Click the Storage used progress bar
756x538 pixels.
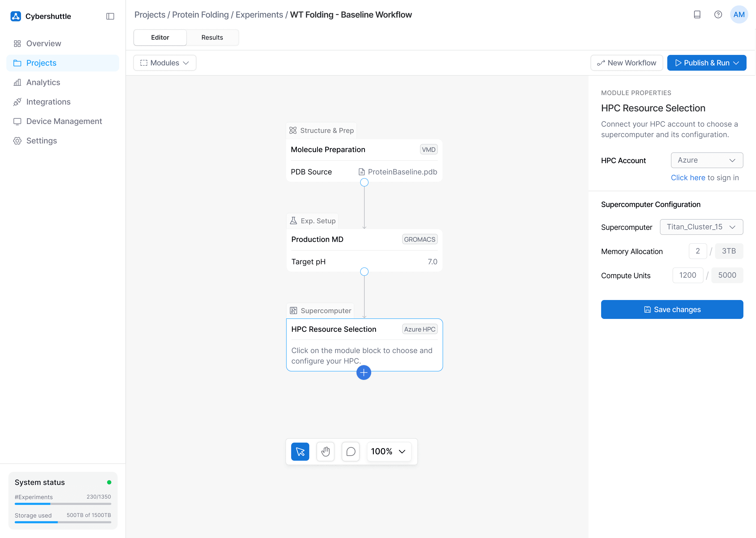click(62, 523)
